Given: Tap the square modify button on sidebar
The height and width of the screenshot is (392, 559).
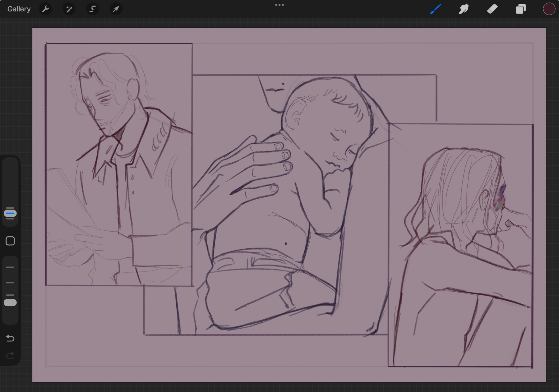Looking at the screenshot, I should pos(10,241).
